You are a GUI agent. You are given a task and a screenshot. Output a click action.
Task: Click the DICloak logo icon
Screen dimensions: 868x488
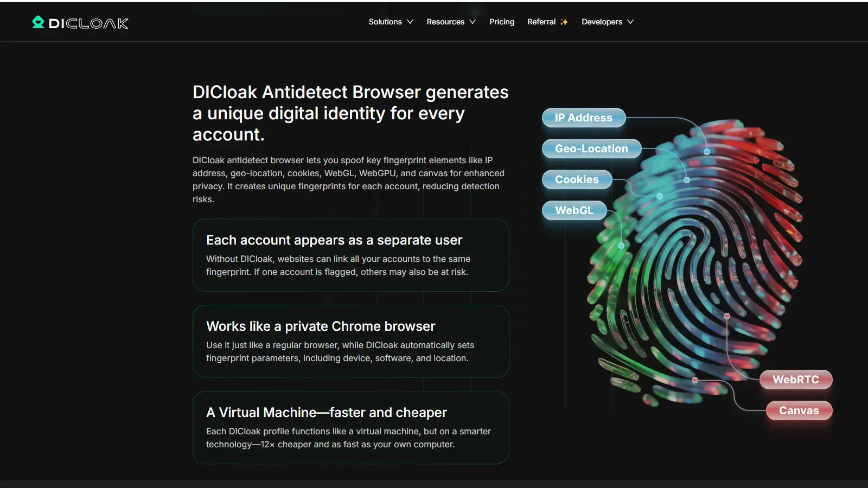(x=38, y=22)
